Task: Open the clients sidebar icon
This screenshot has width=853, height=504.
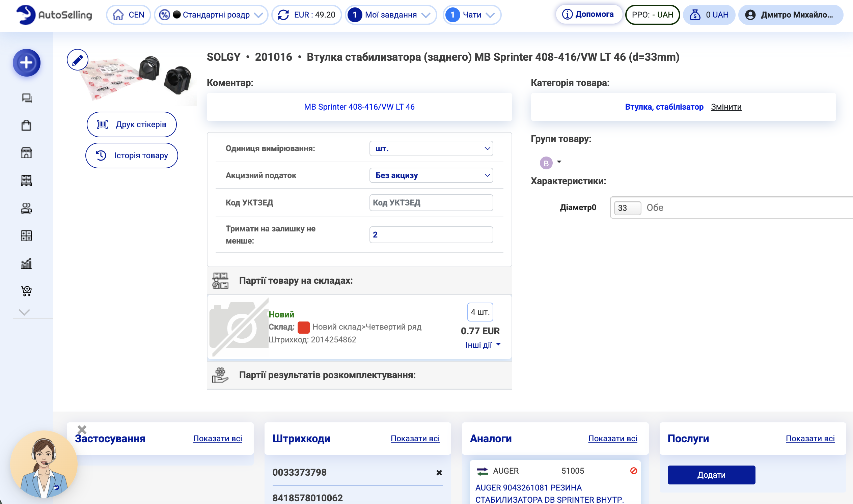Action: coord(26,208)
